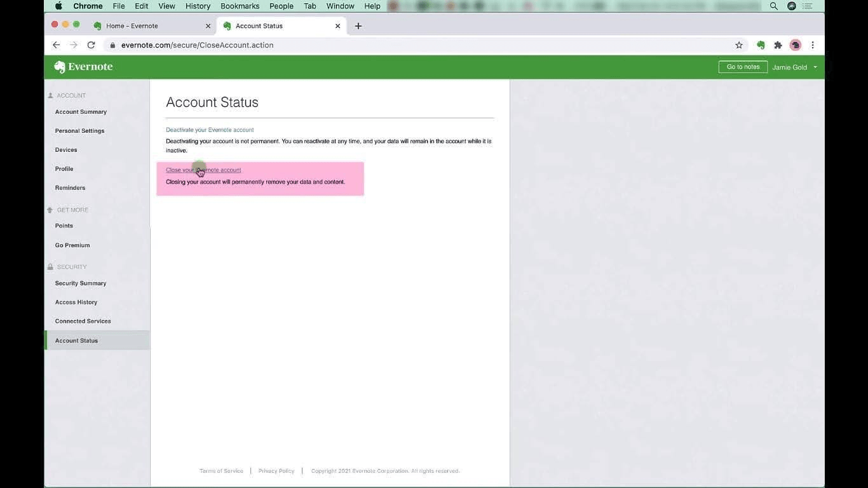The width and height of the screenshot is (868, 488).
Task: Click Deactivate your Evernote account link
Action: [210, 130]
